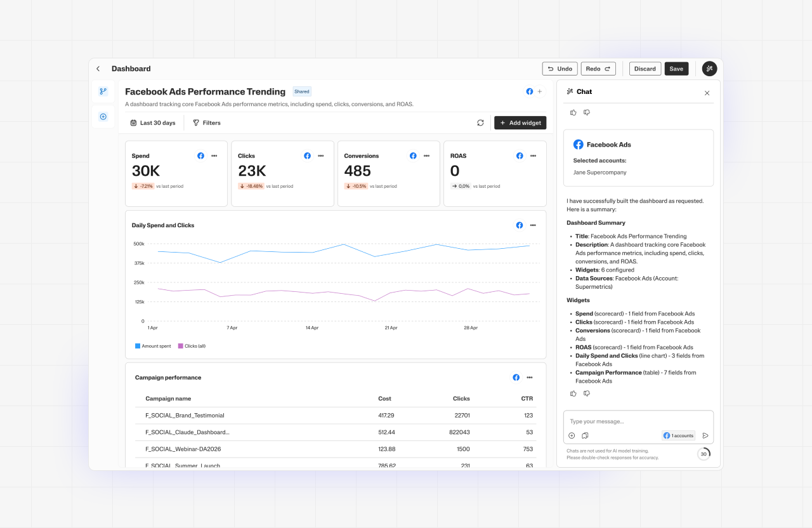
Task: Refresh the dashboard data
Action: [x=480, y=122]
